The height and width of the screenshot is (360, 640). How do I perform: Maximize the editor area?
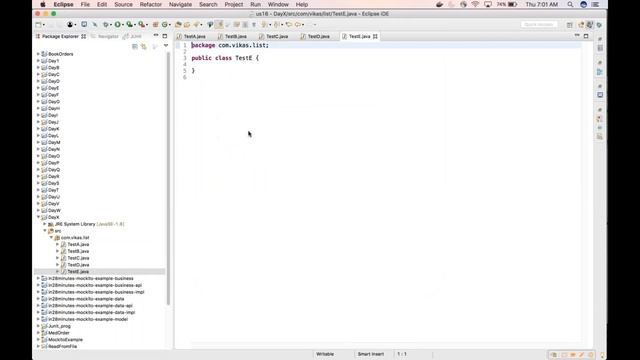[x=586, y=36]
